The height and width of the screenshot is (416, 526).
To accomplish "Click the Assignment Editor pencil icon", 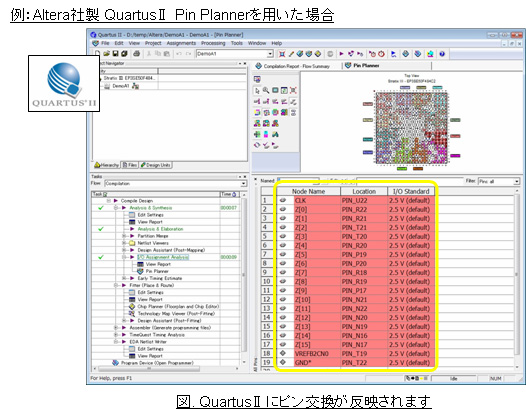I will pyautogui.click(x=291, y=54).
